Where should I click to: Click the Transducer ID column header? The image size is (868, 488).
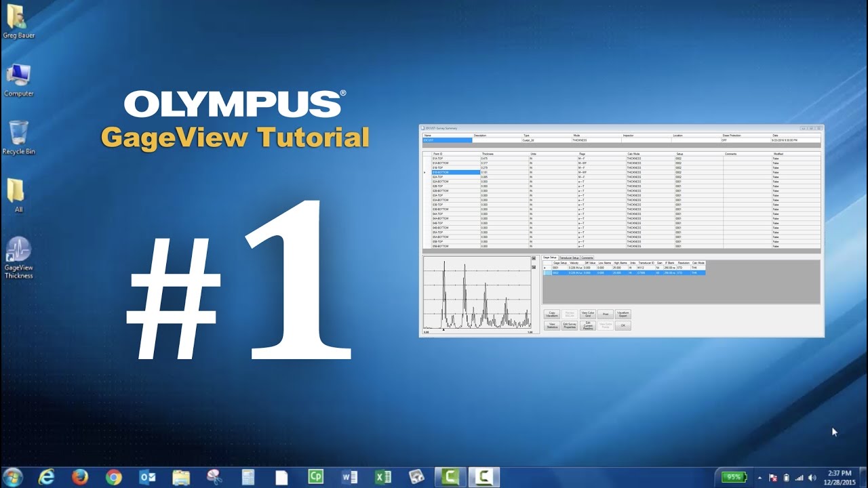click(646, 263)
